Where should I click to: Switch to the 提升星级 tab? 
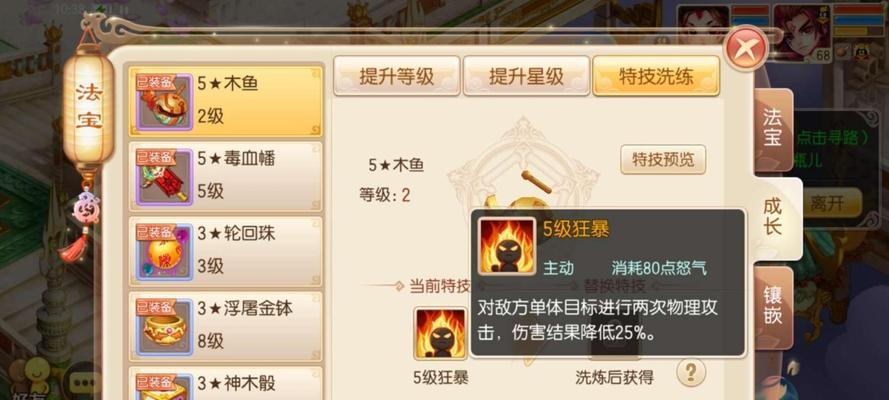click(526, 76)
